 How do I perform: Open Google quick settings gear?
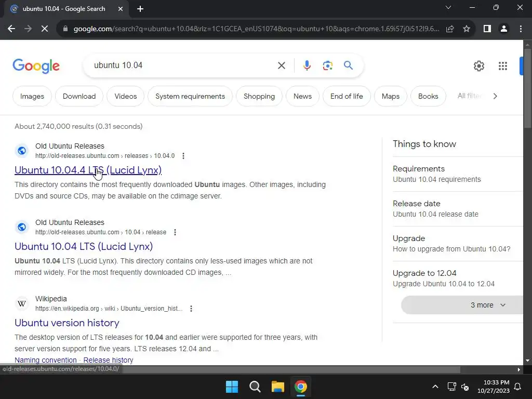[478, 66]
